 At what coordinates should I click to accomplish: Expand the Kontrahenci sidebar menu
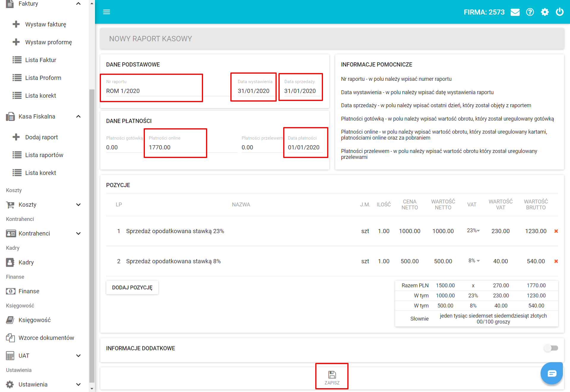point(78,233)
